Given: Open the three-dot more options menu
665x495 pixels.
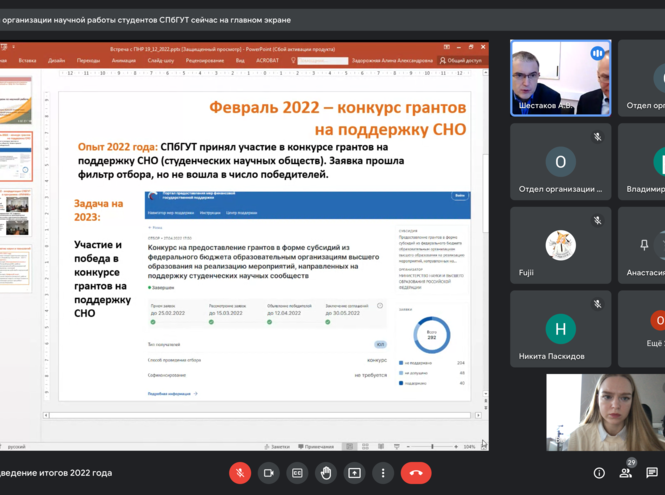Looking at the screenshot, I should [383, 473].
